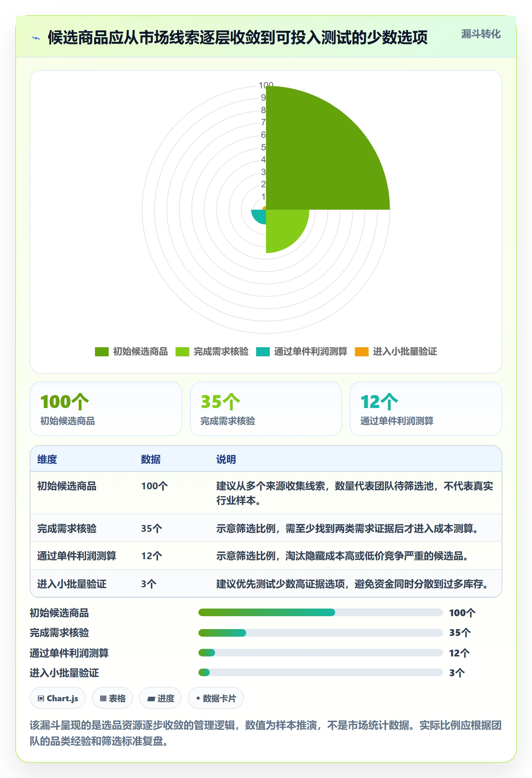Screen dimensions: 532x778
Task: Toggle the 初始候选商品 legend color swatch
Action: click(102, 352)
